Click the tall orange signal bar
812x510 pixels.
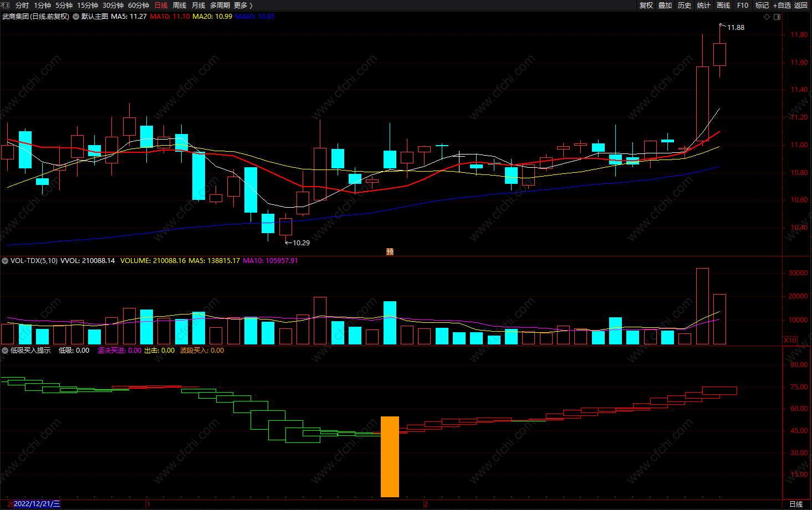click(x=390, y=457)
